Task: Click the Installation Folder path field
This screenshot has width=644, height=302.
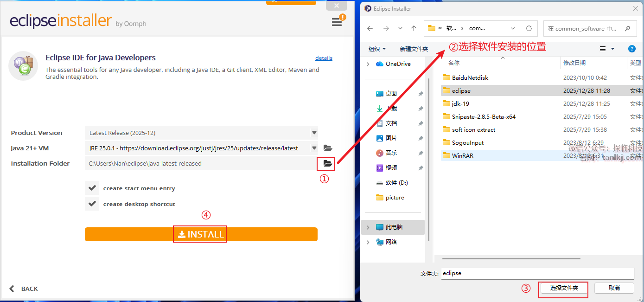Action: point(200,163)
